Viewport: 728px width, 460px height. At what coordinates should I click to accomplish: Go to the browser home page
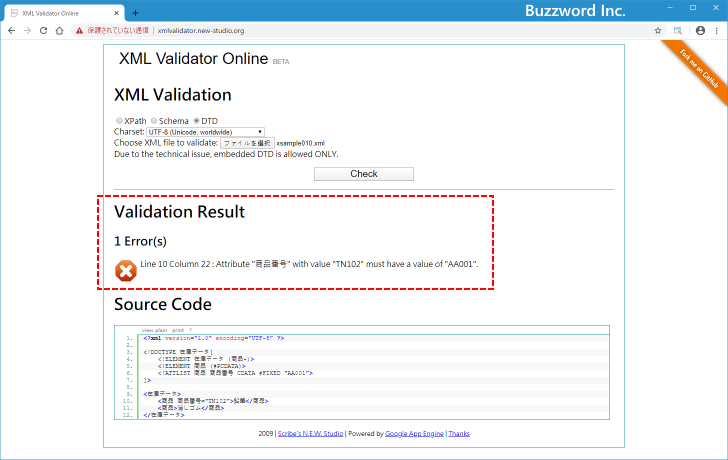[59, 30]
